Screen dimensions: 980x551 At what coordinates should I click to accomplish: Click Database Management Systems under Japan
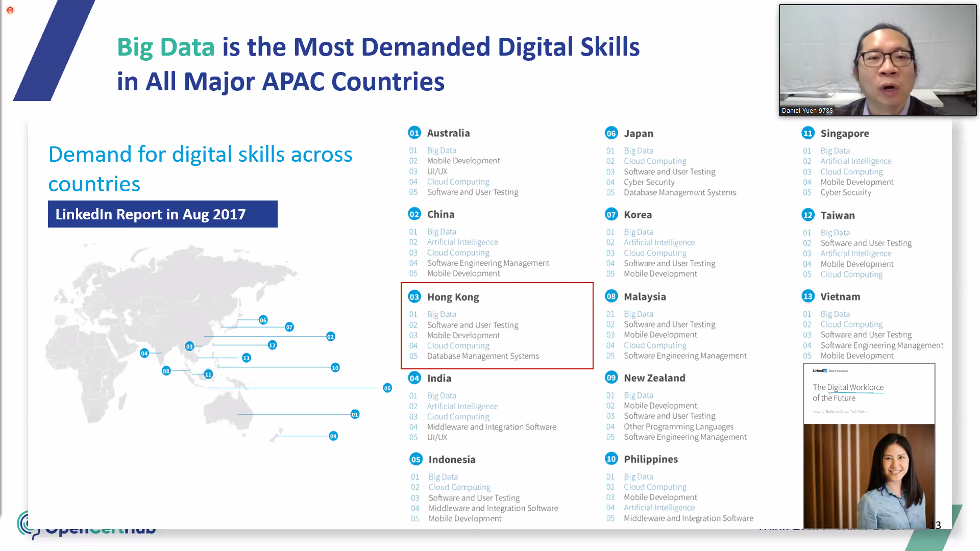point(680,192)
